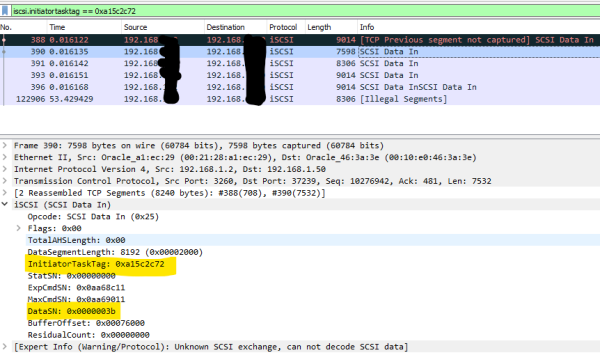Select the DataSN: 0x0000003b field
Image resolution: width=600 pixels, height=362 pixels.
tap(71, 311)
